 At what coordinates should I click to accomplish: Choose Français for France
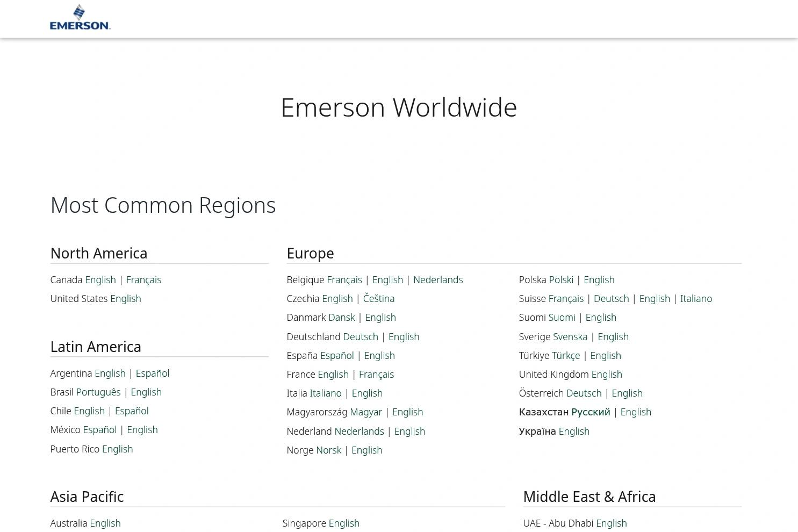(377, 374)
